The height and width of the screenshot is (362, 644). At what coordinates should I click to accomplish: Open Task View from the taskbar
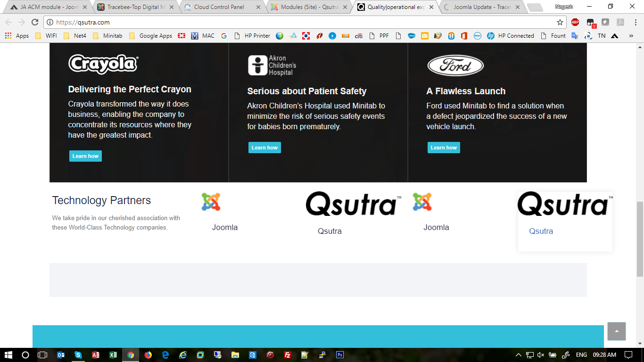click(43, 355)
